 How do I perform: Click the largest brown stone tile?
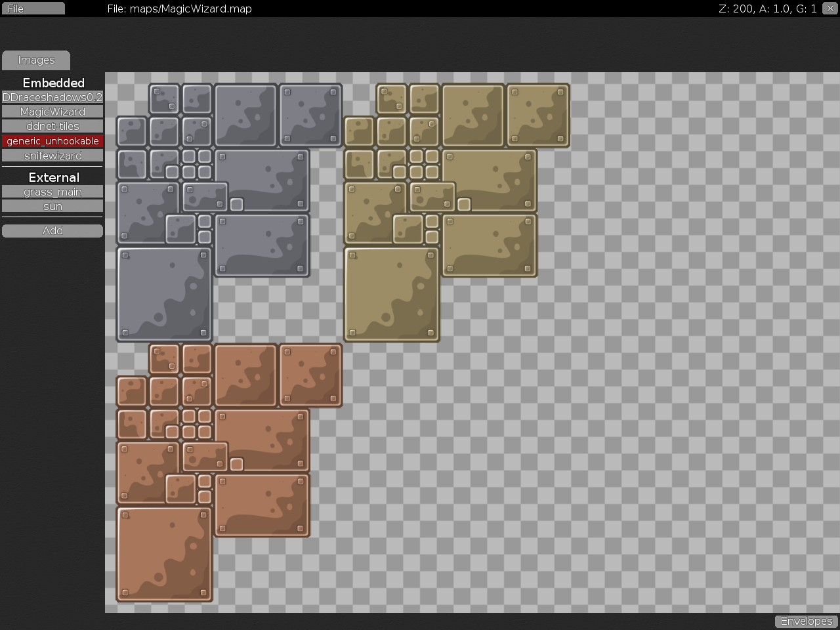(x=164, y=554)
